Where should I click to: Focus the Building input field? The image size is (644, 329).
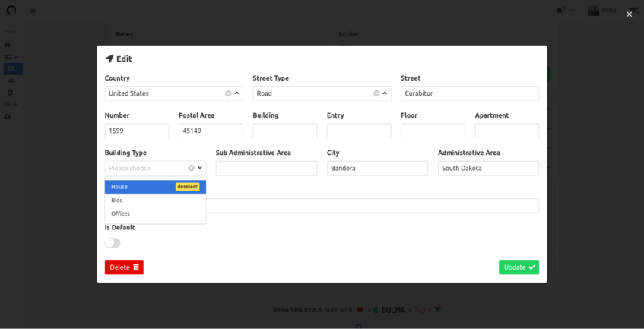pos(284,131)
